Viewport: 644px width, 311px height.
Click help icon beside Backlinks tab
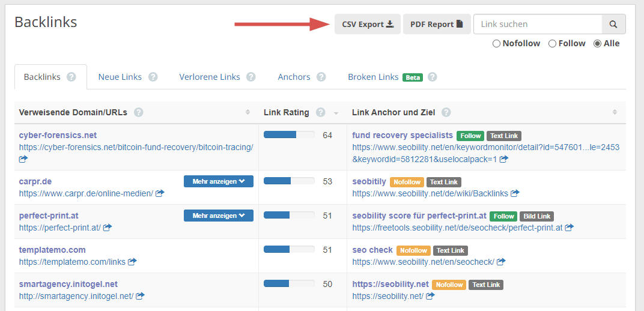pyautogui.click(x=71, y=77)
